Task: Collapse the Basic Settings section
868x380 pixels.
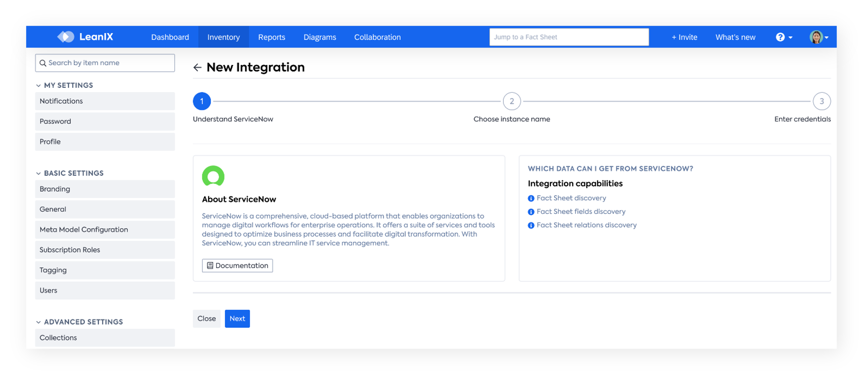Action: (x=38, y=173)
